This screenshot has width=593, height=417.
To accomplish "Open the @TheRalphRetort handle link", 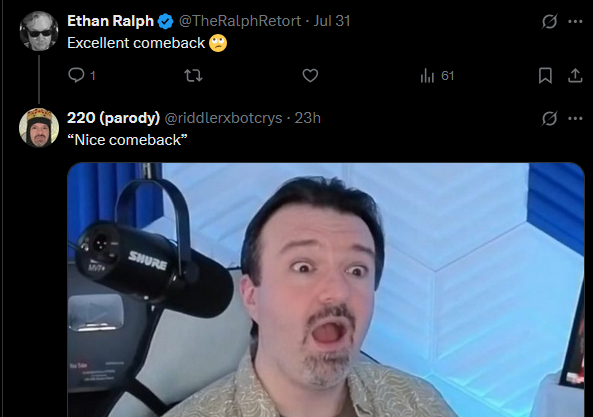I will coord(240,21).
